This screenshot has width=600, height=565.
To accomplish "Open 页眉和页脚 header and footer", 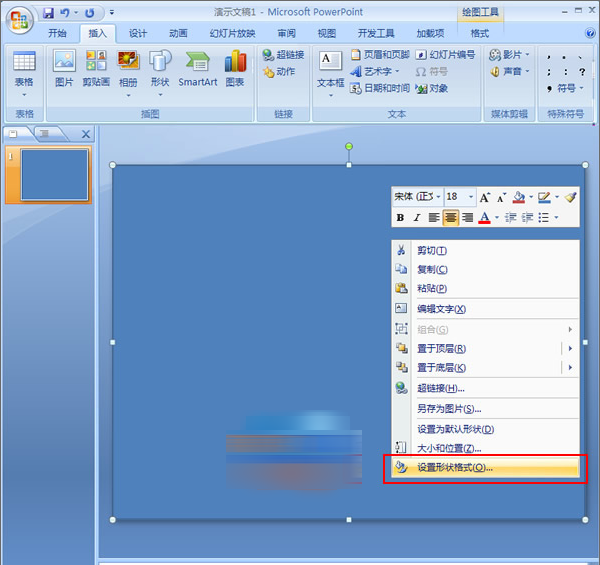I will pyautogui.click(x=380, y=55).
